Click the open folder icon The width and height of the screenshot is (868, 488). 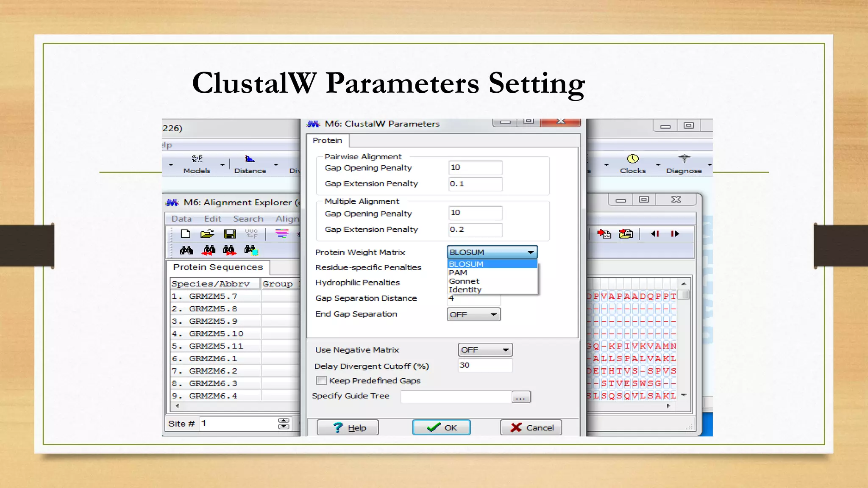click(x=207, y=234)
